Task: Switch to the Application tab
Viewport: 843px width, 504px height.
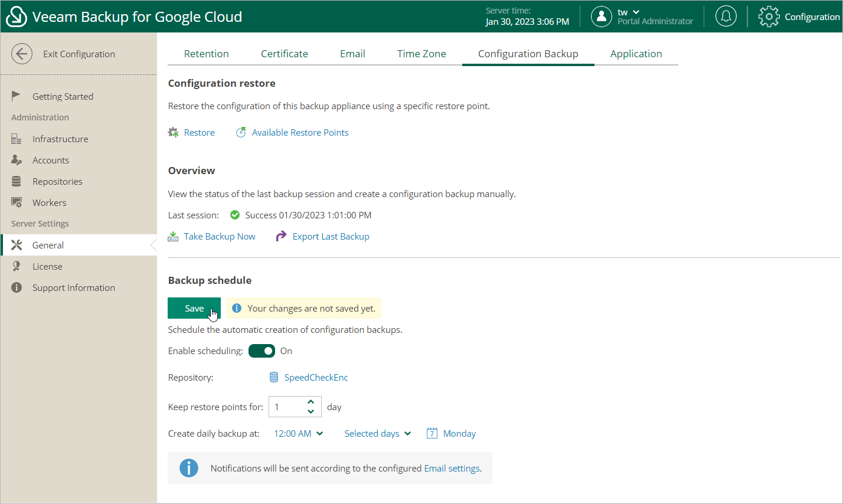Action: pos(636,54)
